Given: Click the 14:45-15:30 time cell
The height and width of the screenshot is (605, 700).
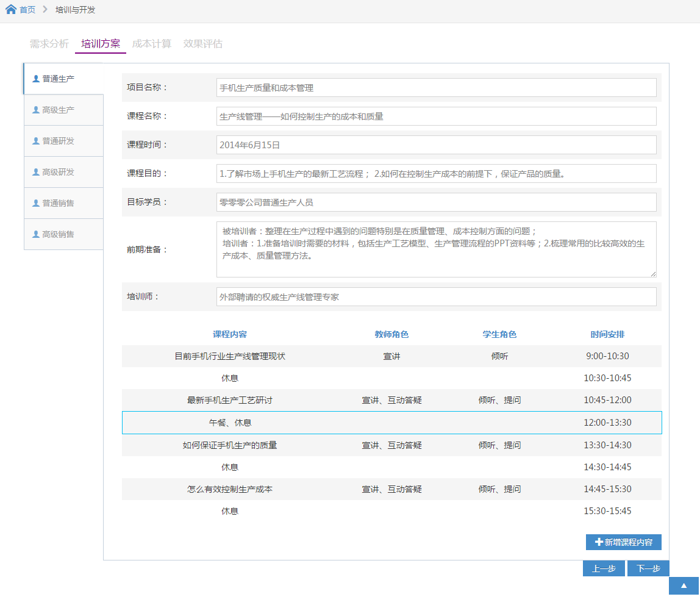Looking at the screenshot, I should click(607, 489).
